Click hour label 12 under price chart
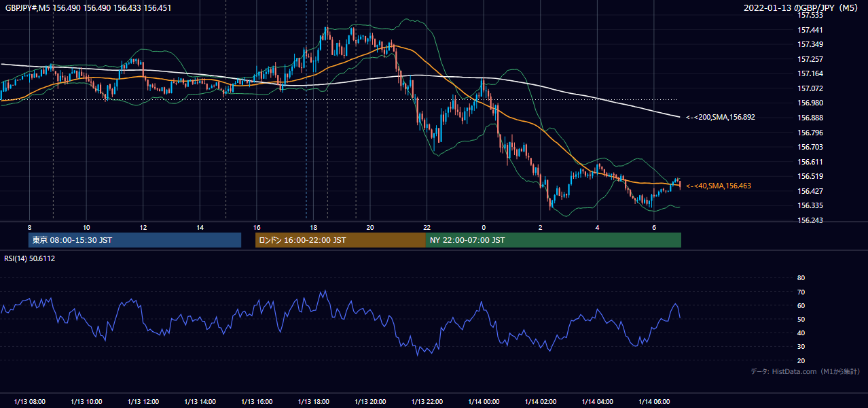868x408 pixels. 143,227
